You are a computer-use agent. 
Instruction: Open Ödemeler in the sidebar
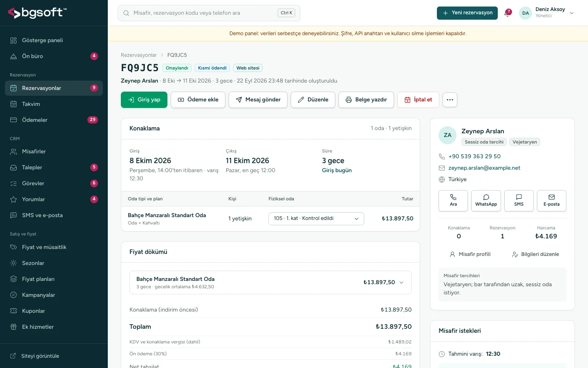[54, 120]
